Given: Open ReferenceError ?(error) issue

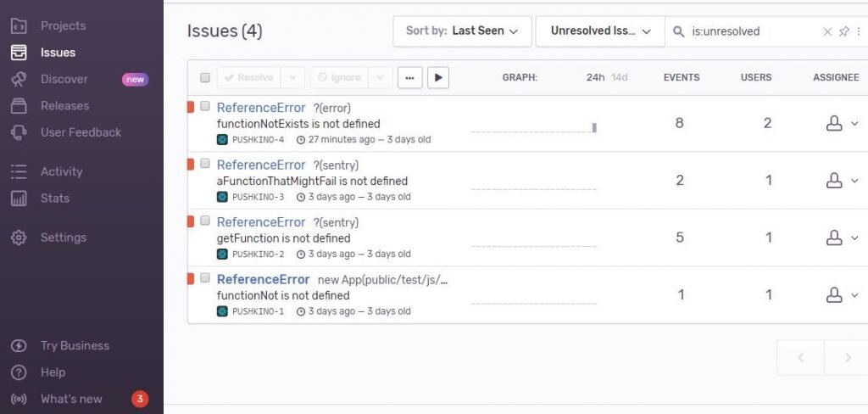Looking at the screenshot, I should click(261, 108).
